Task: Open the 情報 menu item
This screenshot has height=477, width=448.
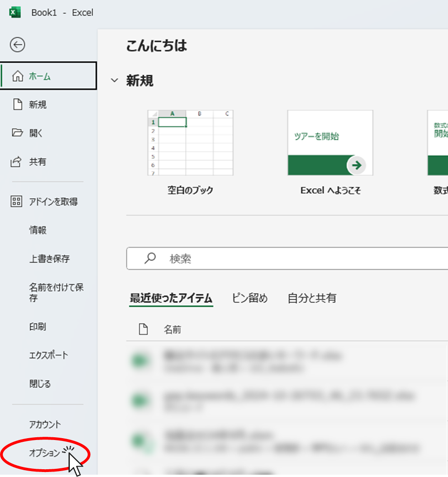Action: coord(38,230)
